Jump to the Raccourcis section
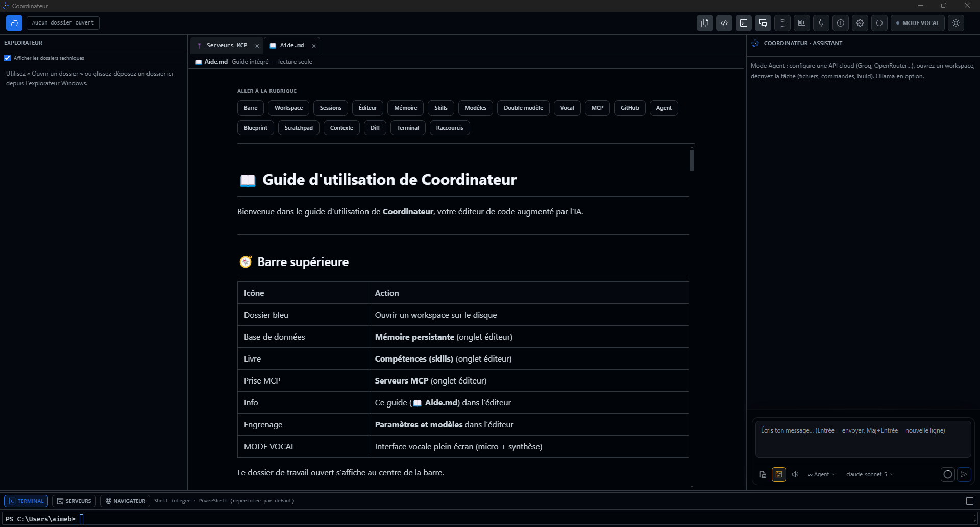This screenshot has width=980, height=527. 450,128
